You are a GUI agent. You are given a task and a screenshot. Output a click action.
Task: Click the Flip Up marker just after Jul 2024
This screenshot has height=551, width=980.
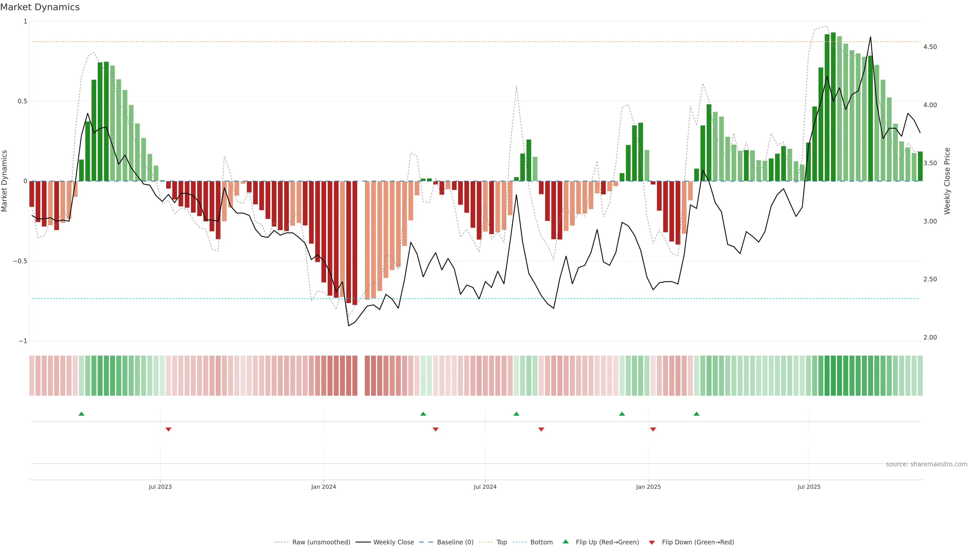(516, 414)
